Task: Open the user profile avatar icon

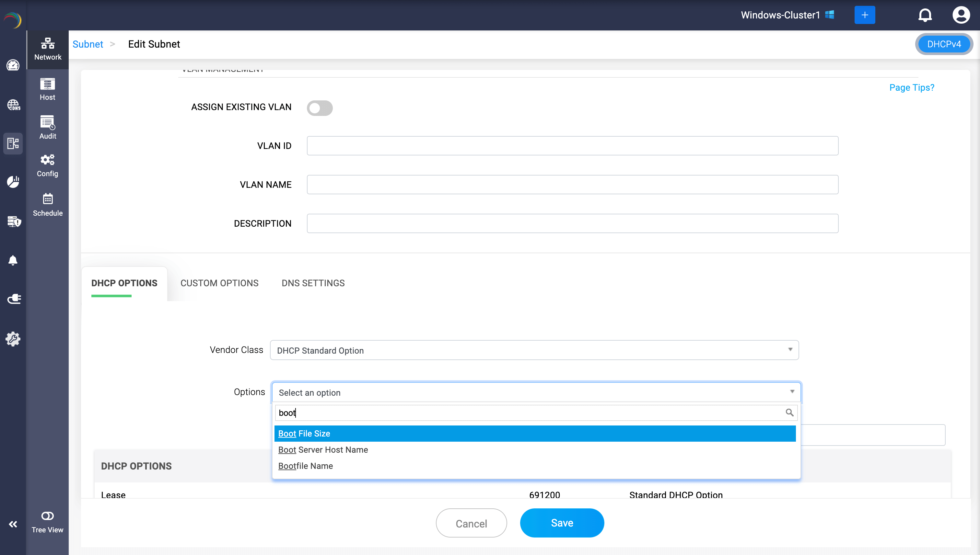Action: pyautogui.click(x=961, y=15)
